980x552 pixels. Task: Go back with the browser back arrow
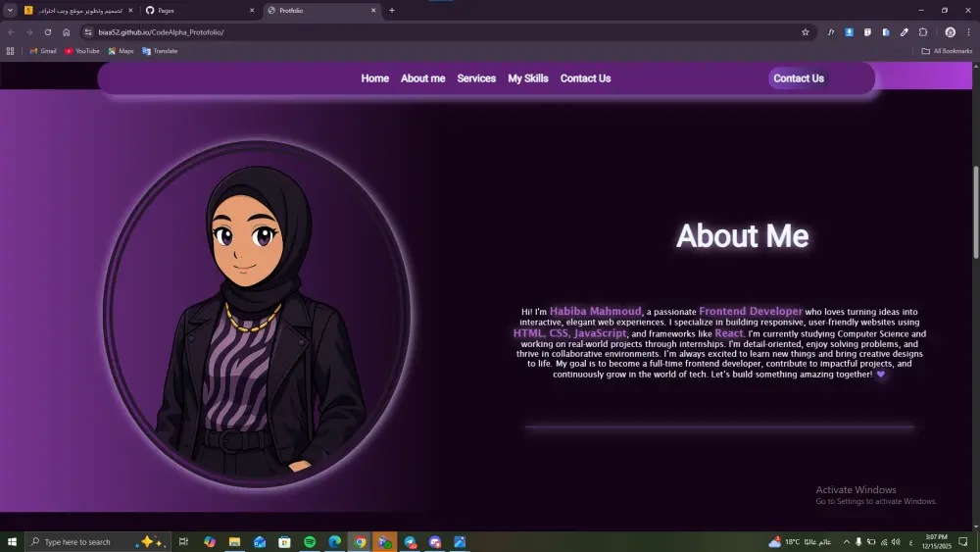coord(11,32)
